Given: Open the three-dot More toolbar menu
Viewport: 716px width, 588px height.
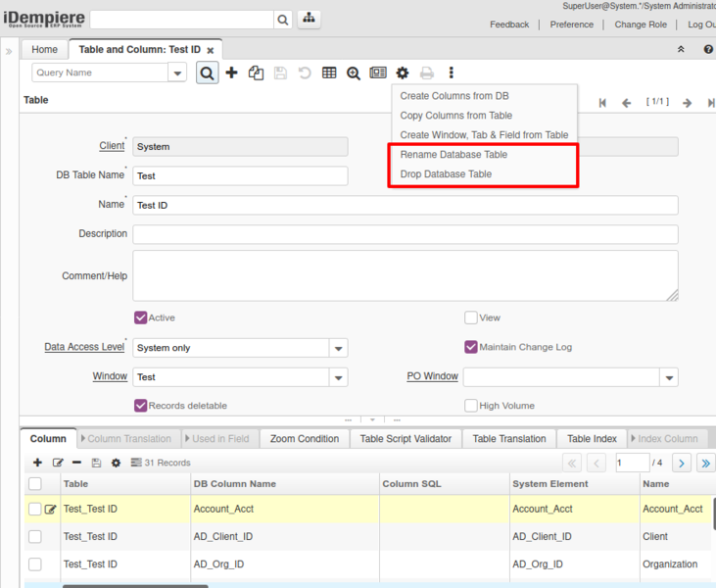Looking at the screenshot, I should [451, 73].
